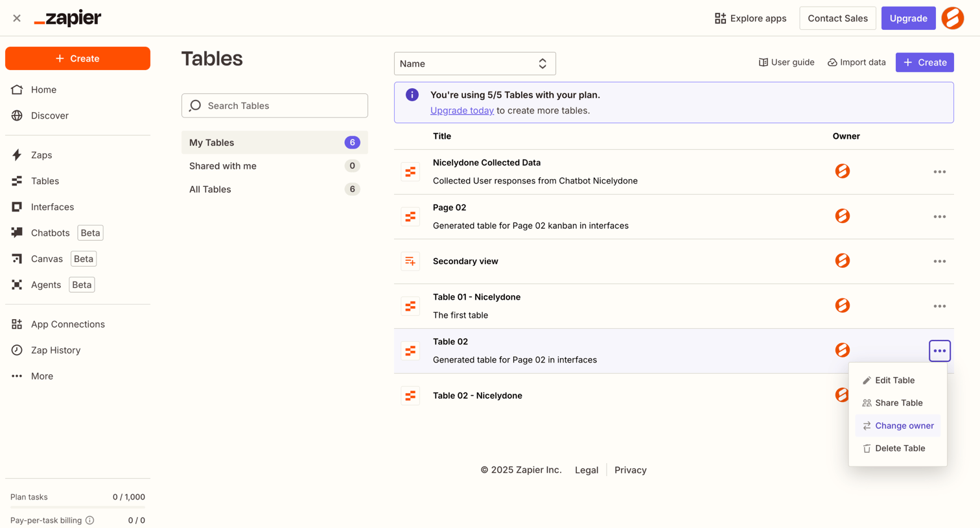Click the Owner column header
The width and height of the screenshot is (980, 528).
[x=846, y=136]
